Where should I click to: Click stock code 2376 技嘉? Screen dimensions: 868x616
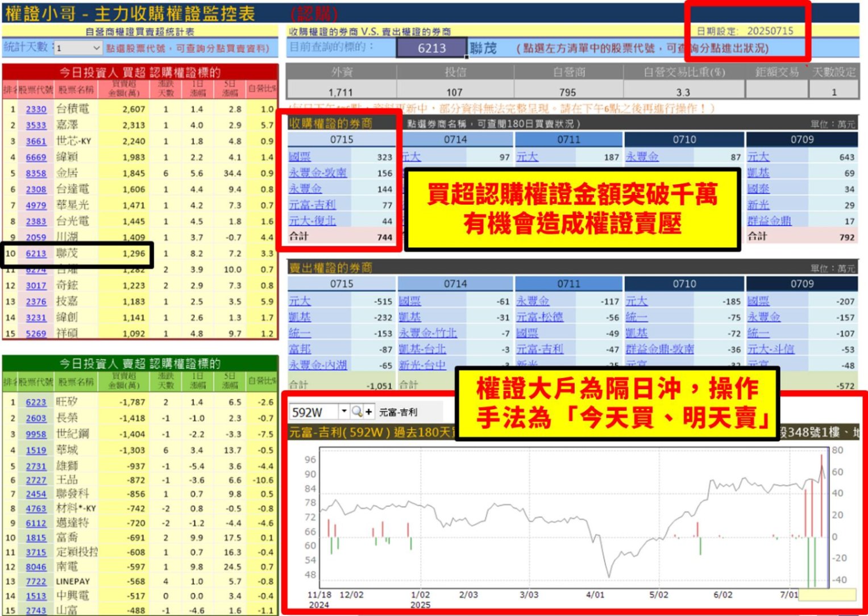36,302
